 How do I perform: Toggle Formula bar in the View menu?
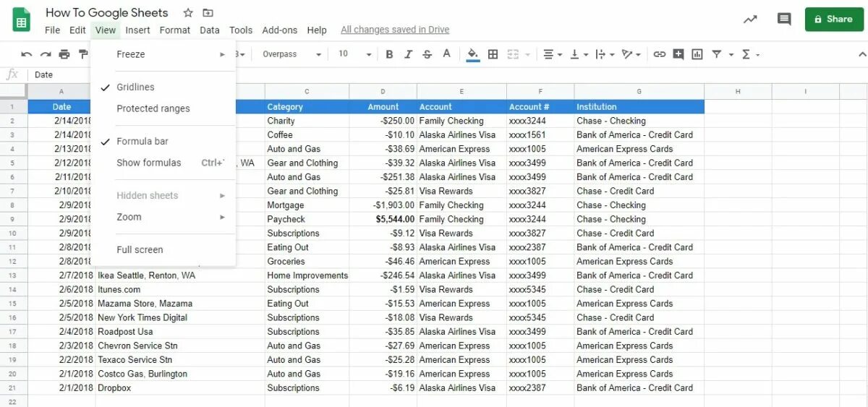coord(163,141)
